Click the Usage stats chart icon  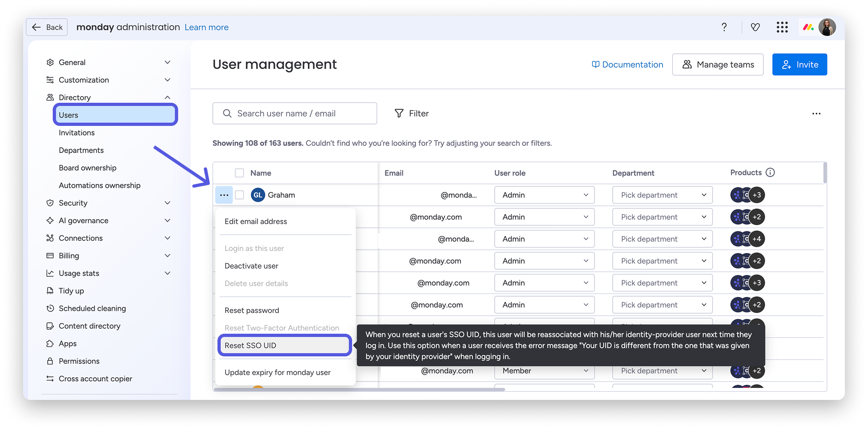click(x=50, y=274)
